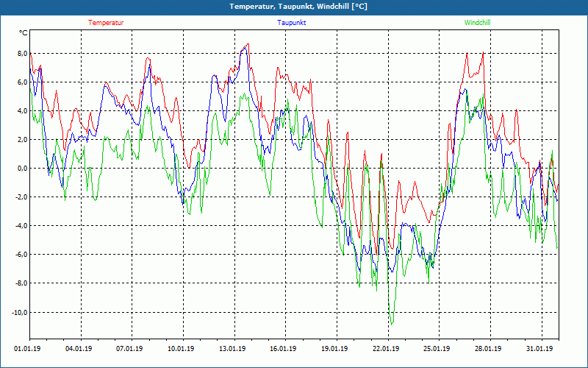
Task: Click the 0,0 y-axis label
Action: click(x=23, y=169)
